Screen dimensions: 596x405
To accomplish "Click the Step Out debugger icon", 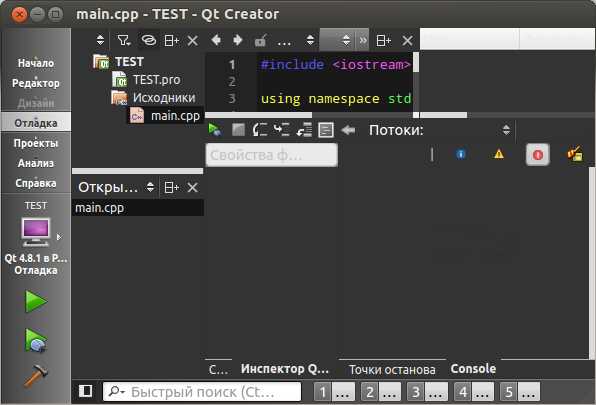I will pos(304,130).
